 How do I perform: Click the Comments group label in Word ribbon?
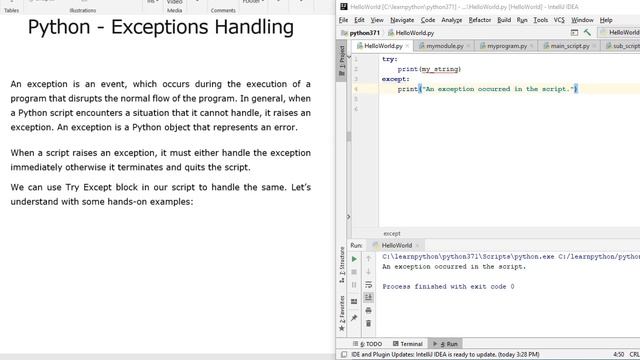(223, 10)
